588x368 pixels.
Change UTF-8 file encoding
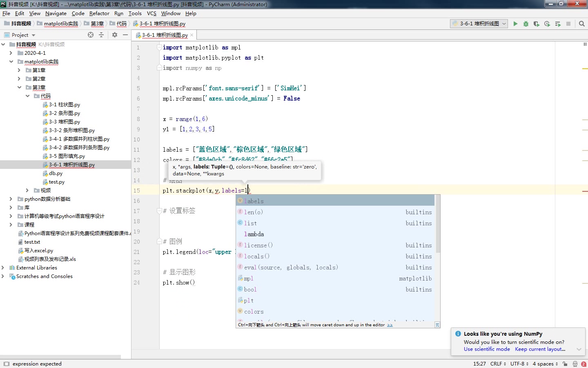click(x=519, y=364)
